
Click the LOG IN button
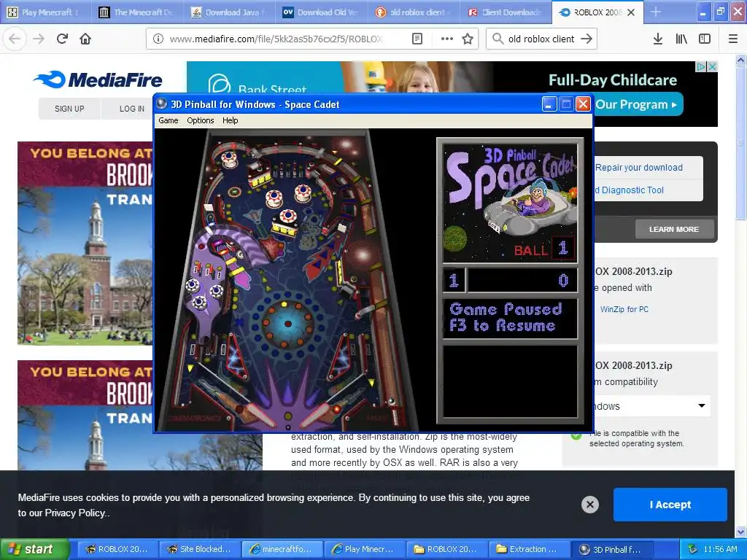[x=132, y=109]
